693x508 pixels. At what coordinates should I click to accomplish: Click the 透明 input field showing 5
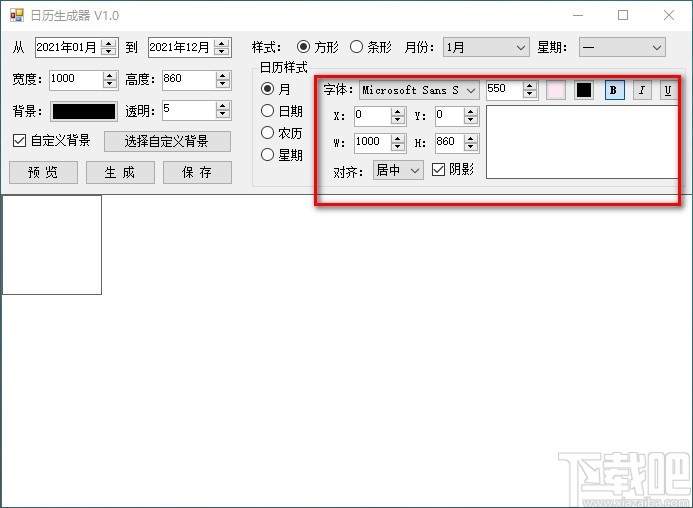coord(189,110)
